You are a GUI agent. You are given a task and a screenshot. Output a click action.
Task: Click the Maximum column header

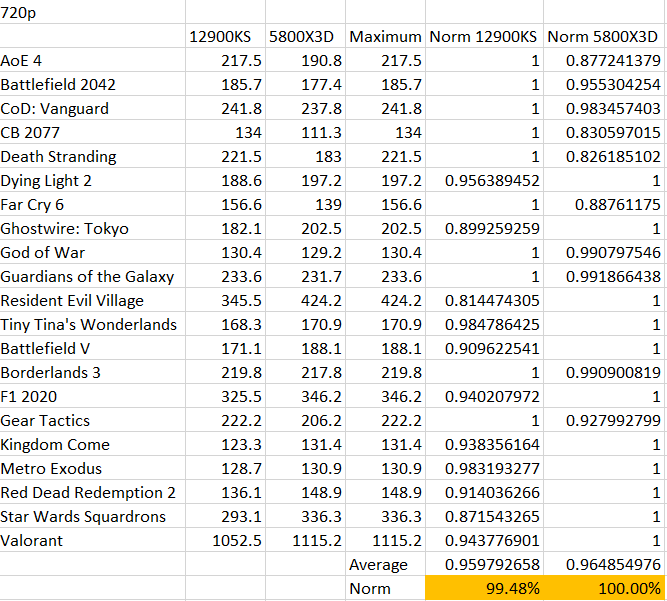(x=385, y=36)
